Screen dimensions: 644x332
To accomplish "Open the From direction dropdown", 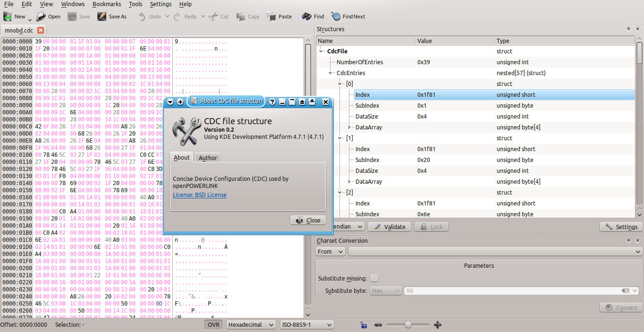I will point(330,252).
